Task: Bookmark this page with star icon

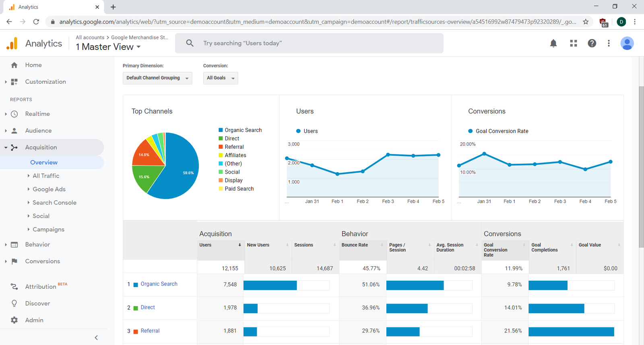Action: [x=586, y=22]
